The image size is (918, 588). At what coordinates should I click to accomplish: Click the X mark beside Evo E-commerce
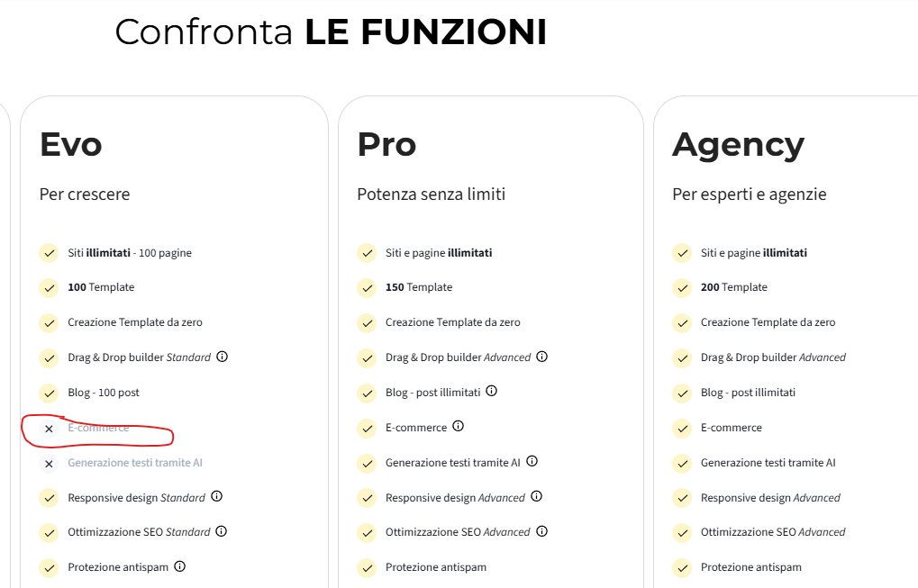pyautogui.click(x=50, y=429)
